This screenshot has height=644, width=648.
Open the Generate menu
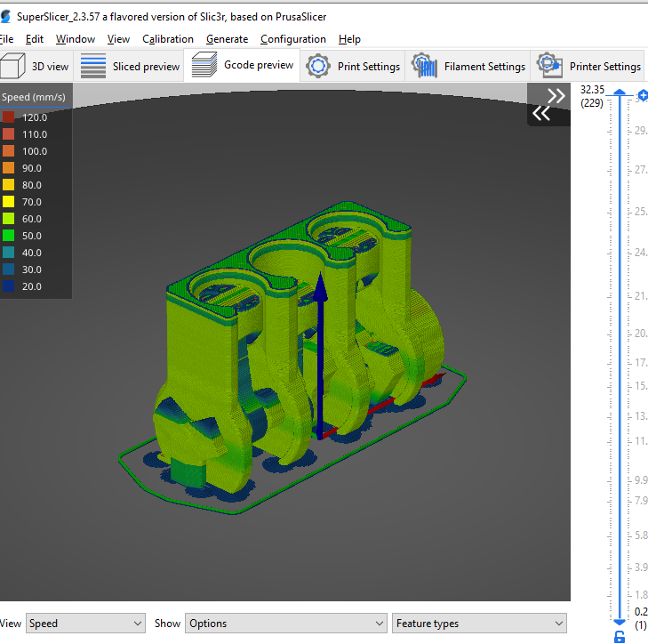[x=227, y=39]
